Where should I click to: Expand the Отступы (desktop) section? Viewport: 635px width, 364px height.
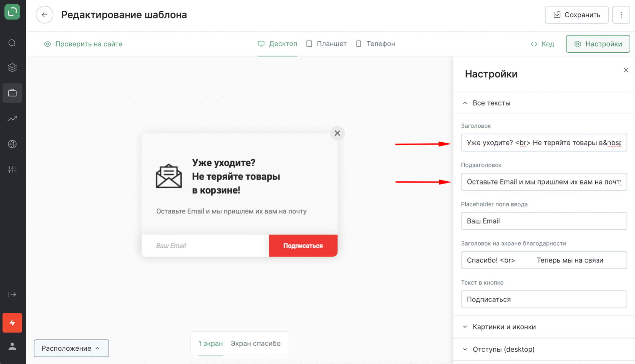pyautogui.click(x=544, y=349)
